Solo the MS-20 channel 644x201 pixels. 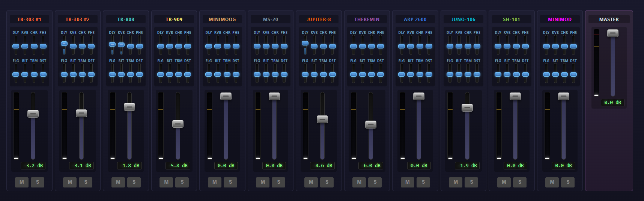(x=278, y=182)
